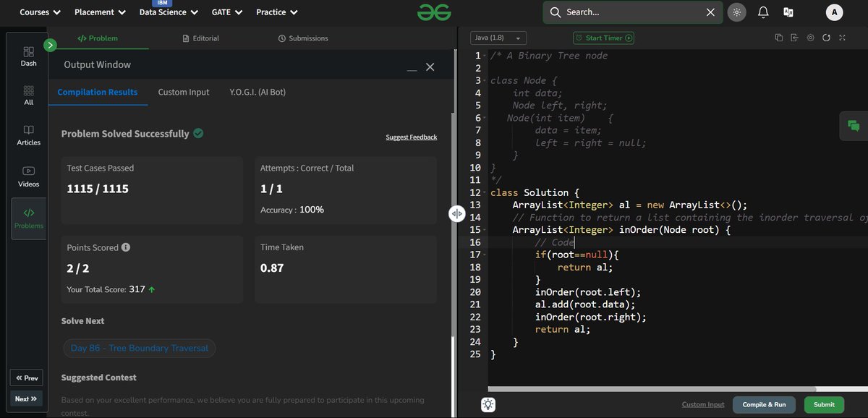
Task: Open editor settings gear
Action: (810, 38)
